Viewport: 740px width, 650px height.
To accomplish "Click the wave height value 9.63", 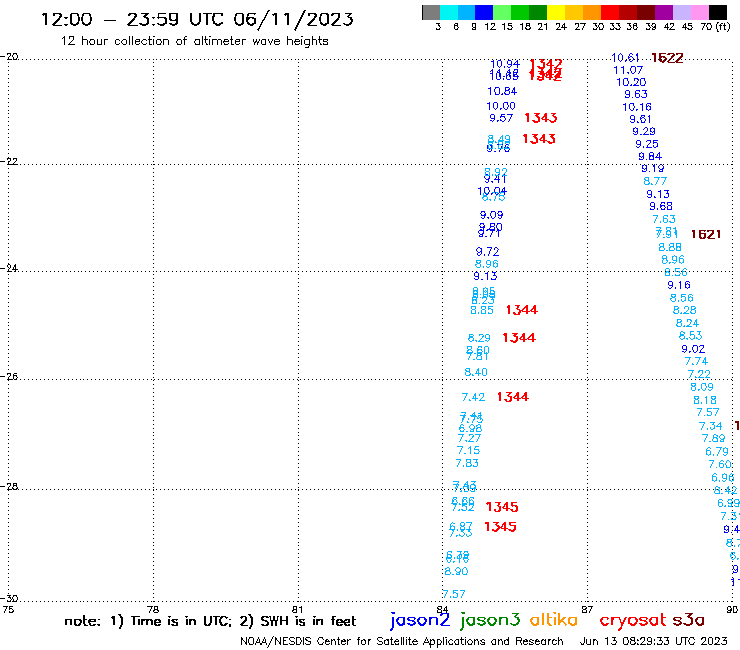I will pos(636,94).
